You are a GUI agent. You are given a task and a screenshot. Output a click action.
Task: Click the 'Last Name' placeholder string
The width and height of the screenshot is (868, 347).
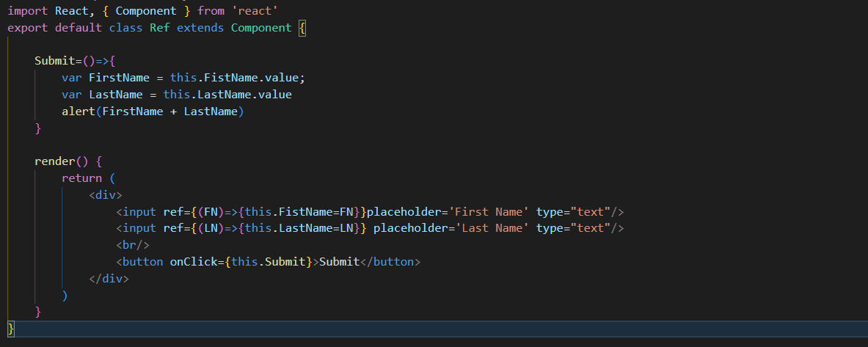pyautogui.click(x=492, y=228)
